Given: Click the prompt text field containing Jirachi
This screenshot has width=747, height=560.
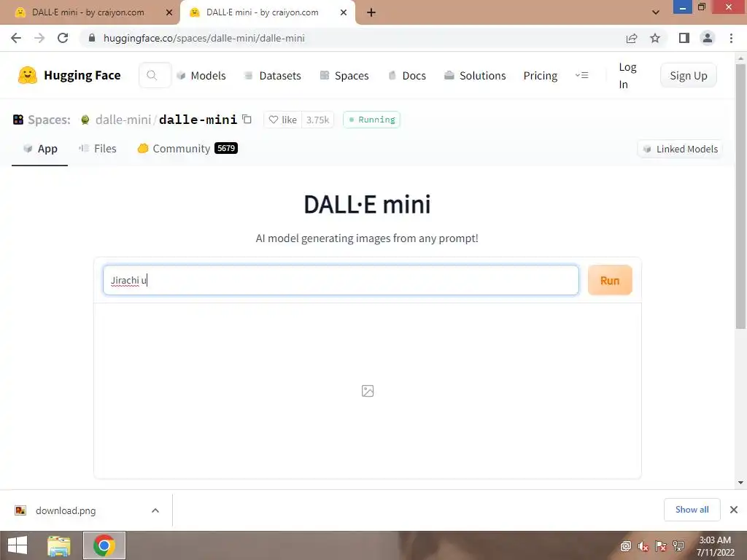Looking at the screenshot, I should pyautogui.click(x=341, y=280).
